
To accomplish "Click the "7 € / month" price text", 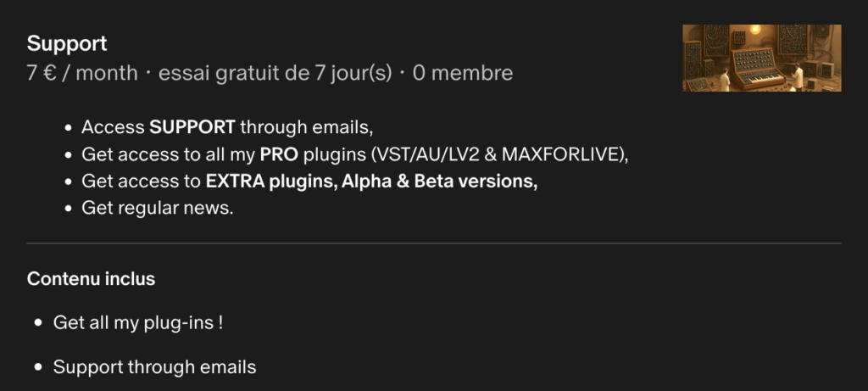I will 82,74.
